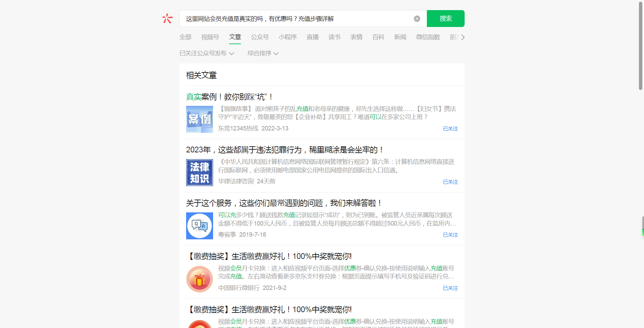
Task: Click the date 2019-7-18
Action: [253, 235]
